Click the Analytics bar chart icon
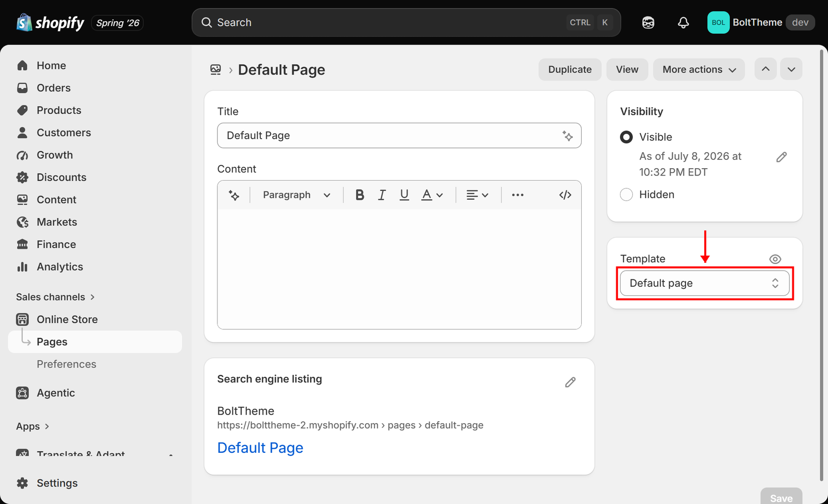 (22, 267)
